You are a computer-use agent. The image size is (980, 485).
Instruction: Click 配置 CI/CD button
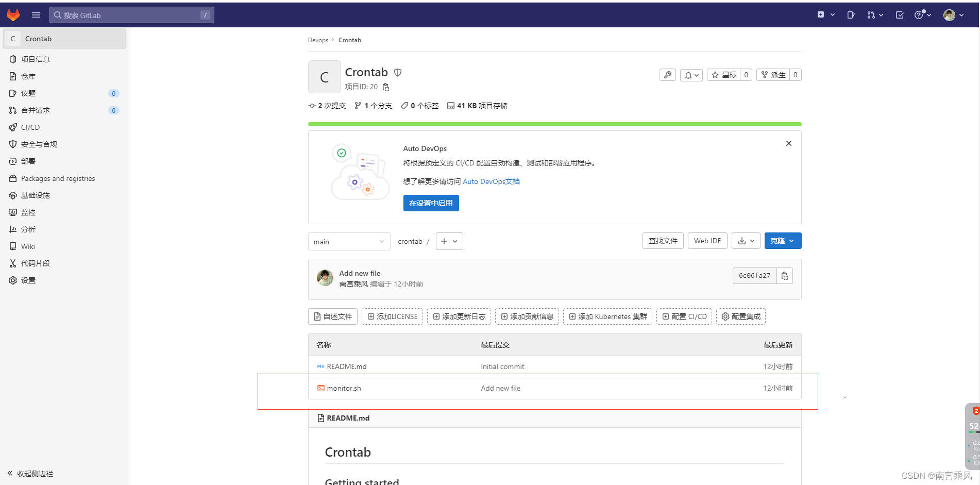click(x=684, y=316)
